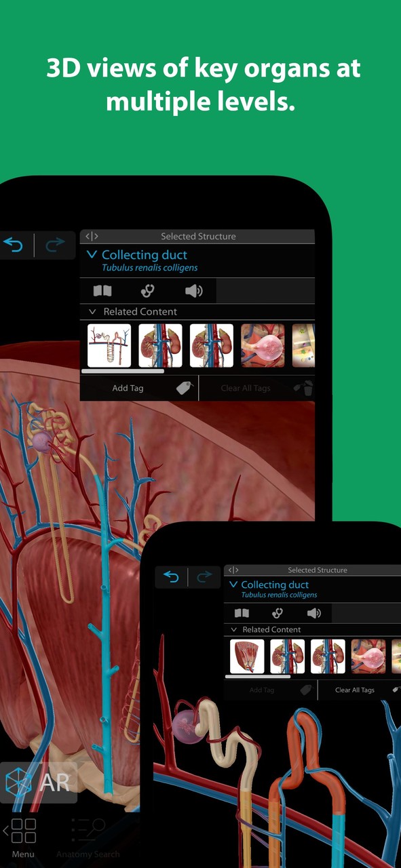
Task: Toggle panel width arrows icon in upper panel
Action: click(x=92, y=237)
